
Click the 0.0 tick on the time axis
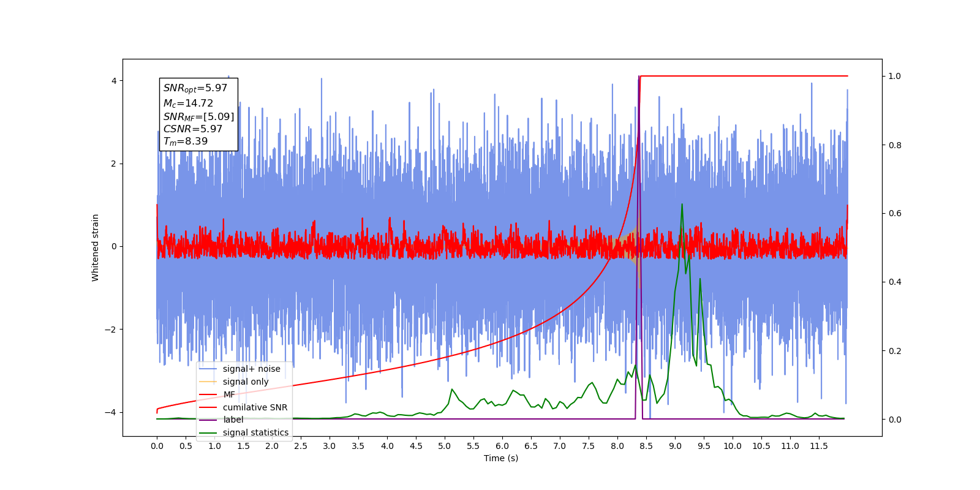[157, 446]
